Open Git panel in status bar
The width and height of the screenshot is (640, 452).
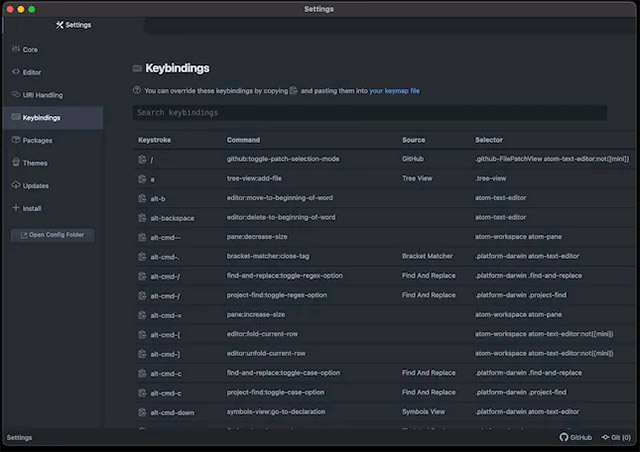tap(616, 438)
